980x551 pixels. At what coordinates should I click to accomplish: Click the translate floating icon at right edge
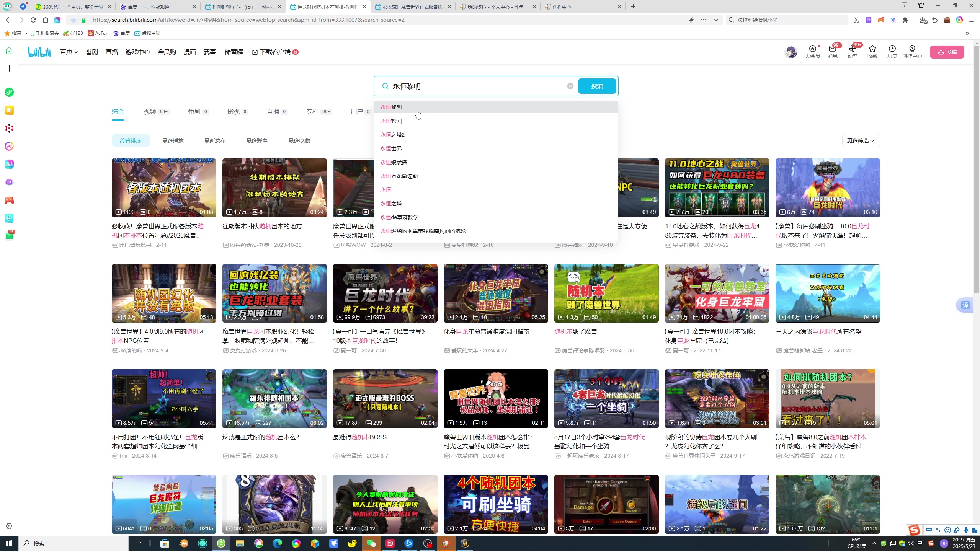[x=965, y=305]
